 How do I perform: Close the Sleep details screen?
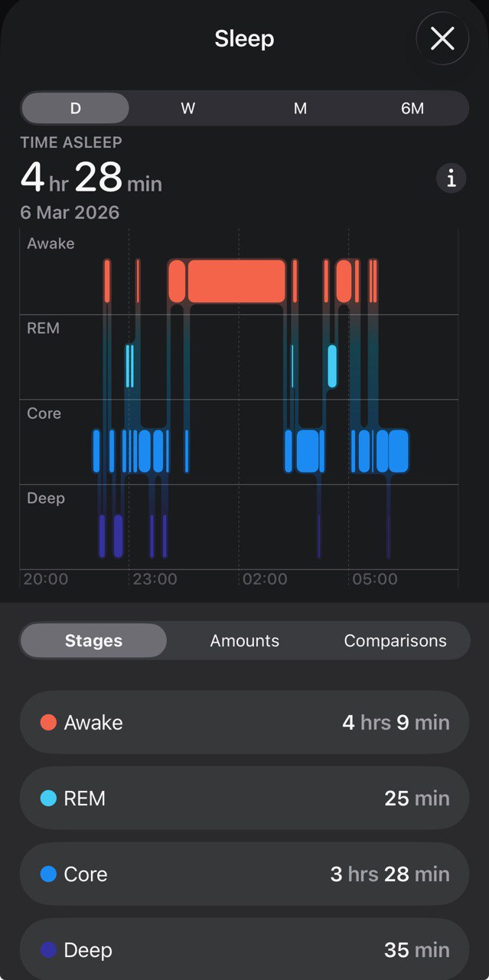click(x=442, y=38)
